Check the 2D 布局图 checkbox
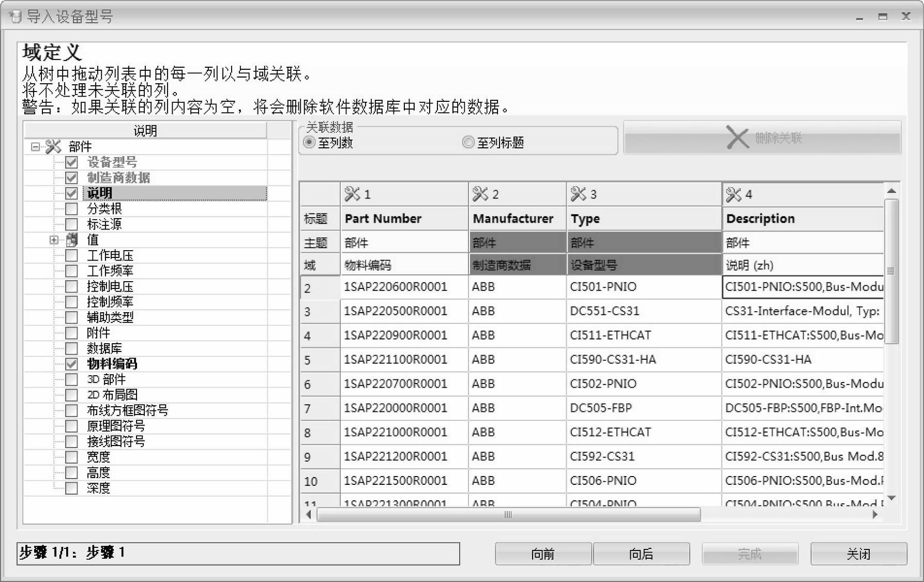 point(71,395)
